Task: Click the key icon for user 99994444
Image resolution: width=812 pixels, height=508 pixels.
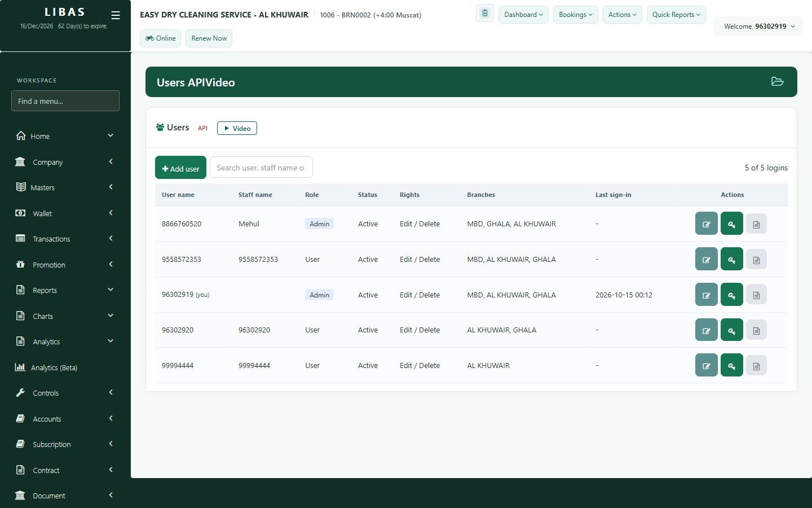Action: [731, 365]
